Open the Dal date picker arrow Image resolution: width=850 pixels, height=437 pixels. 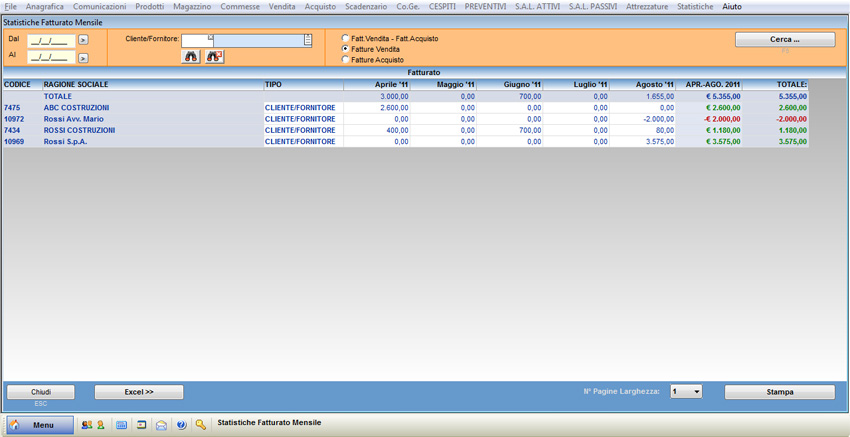point(83,41)
